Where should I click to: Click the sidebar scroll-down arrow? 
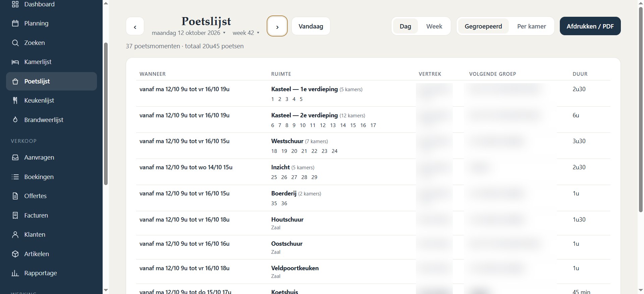pos(106,290)
